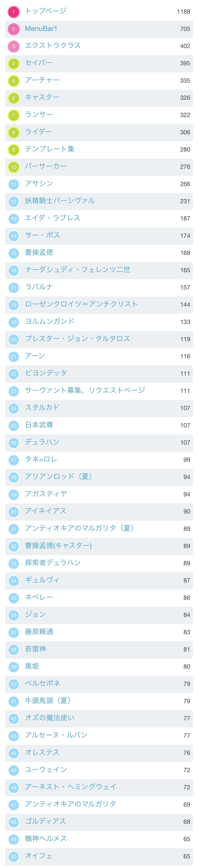Click the pink rank 1 badge
Viewport: 198px width, 868px height.
(x=14, y=12)
